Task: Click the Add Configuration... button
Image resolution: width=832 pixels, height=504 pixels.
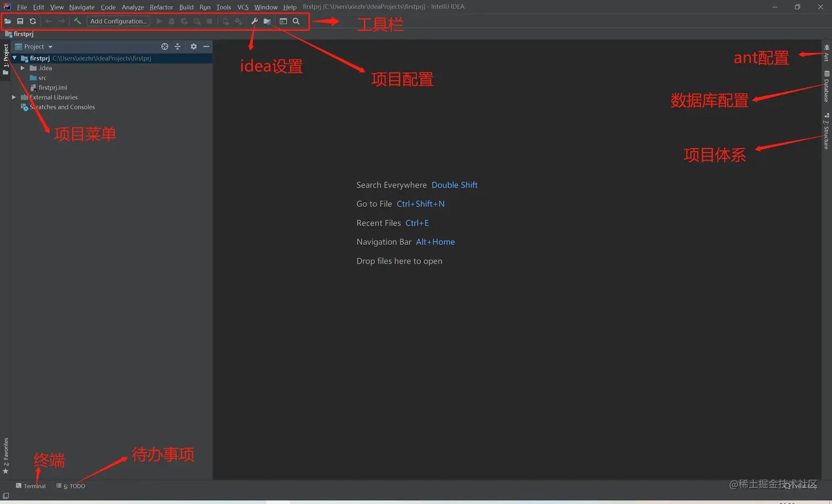Action: click(x=118, y=21)
